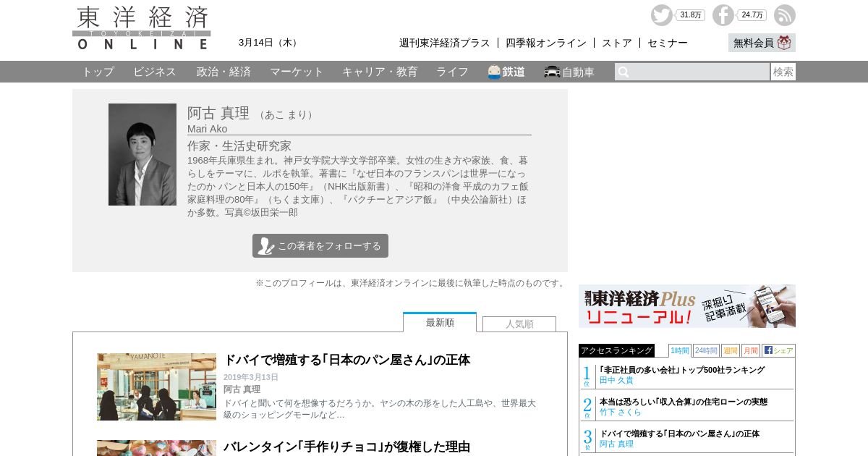Open the ストア link
The height and width of the screenshot is (456, 868).
point(617,43)
